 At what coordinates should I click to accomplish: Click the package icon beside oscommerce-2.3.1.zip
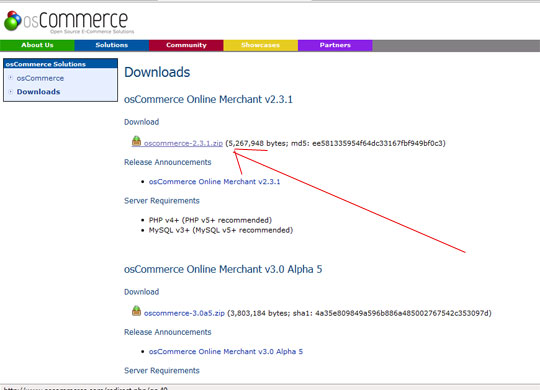136,141
